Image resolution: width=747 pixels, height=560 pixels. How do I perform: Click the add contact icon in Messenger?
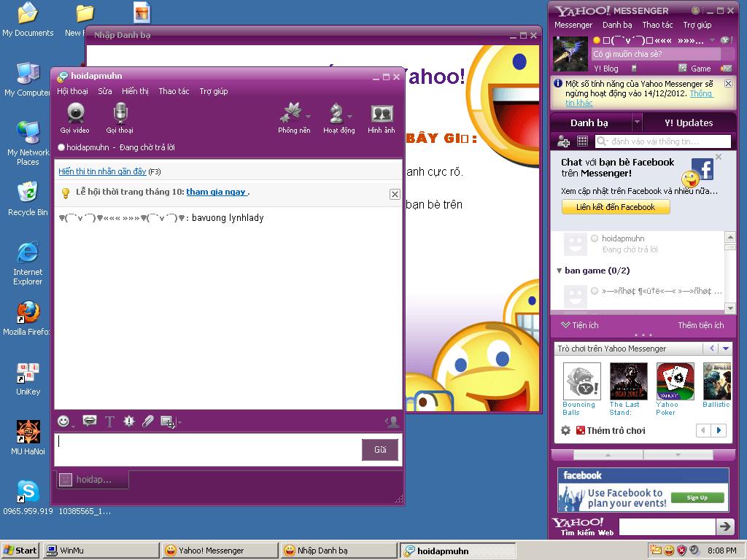tap(564, 141)
